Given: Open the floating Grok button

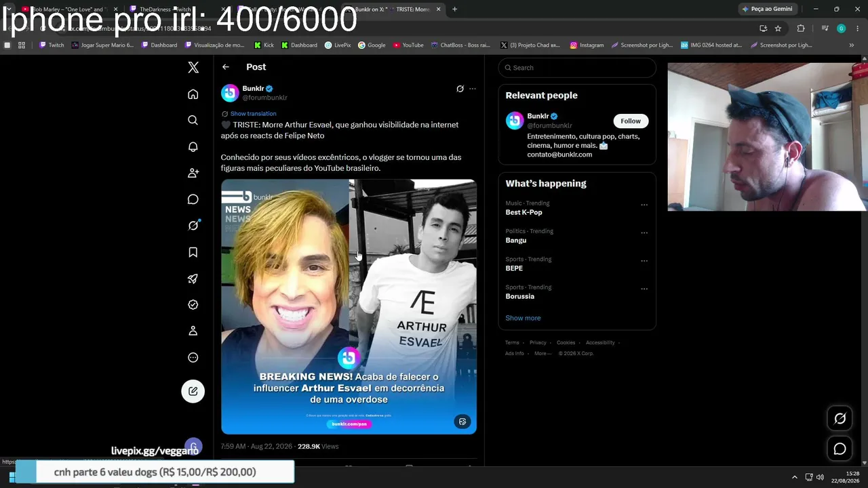Looking at the screenshot, I should point(840,419).
